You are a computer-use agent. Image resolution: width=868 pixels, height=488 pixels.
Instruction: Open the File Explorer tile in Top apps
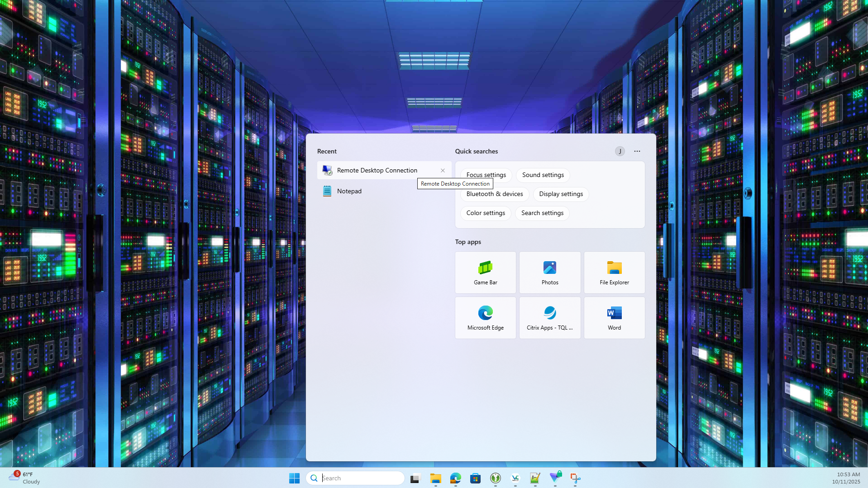coord(614,272)
